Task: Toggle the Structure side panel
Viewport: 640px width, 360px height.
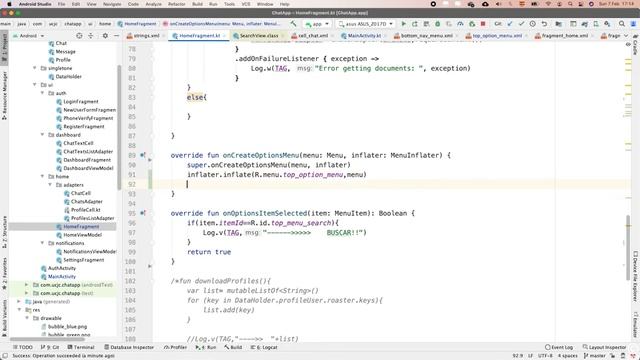Action: pyautogui.click(x=4, y=232)
